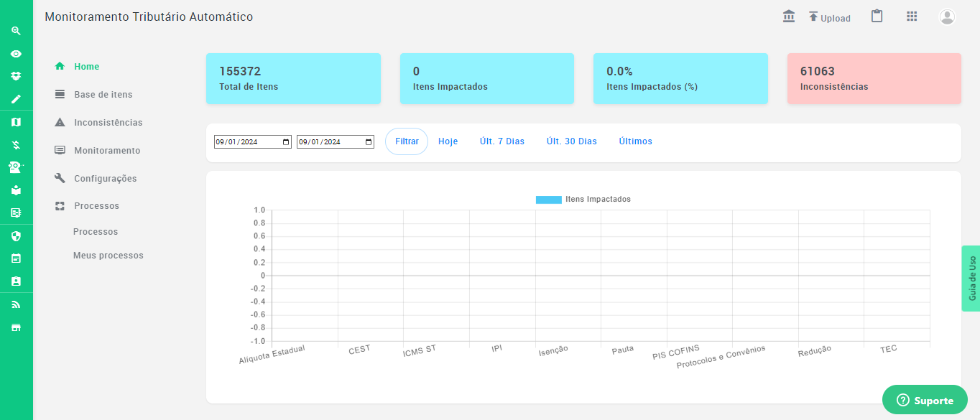Select Meus processos submenu link
Image resolution: width=980 pixels, height=420 pixels.
(x=108, y=256)
